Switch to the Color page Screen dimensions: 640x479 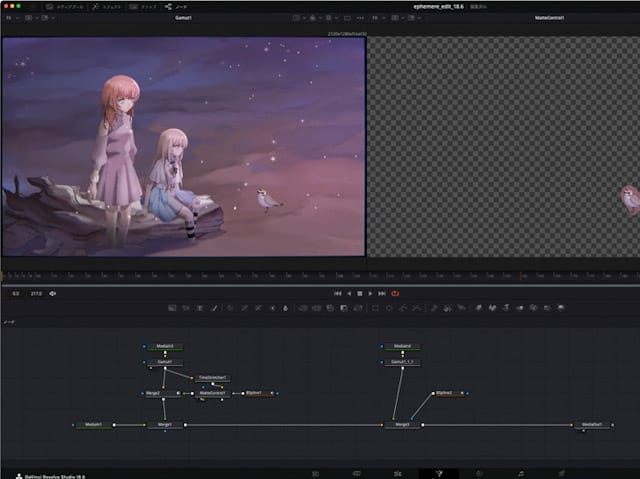(480, 474)
